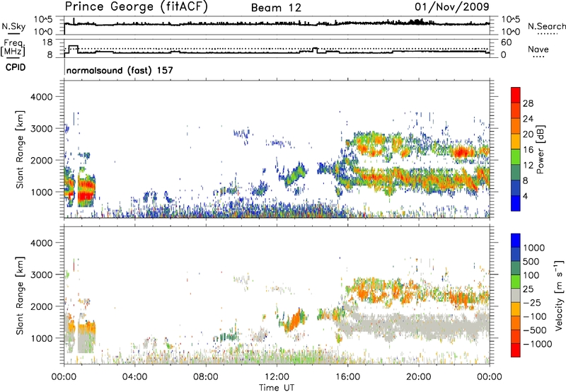Click the '-25' velocity colorbar tick label

point(532,302)
